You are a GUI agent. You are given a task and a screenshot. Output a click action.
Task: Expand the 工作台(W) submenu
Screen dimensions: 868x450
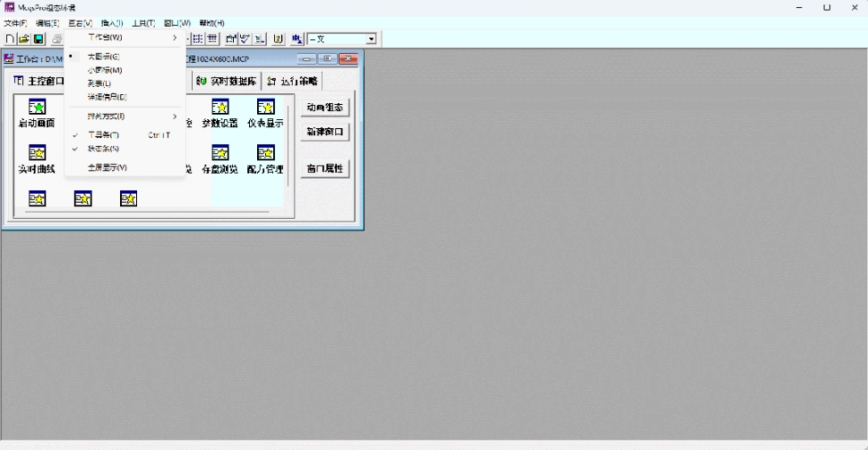(125, 37)
